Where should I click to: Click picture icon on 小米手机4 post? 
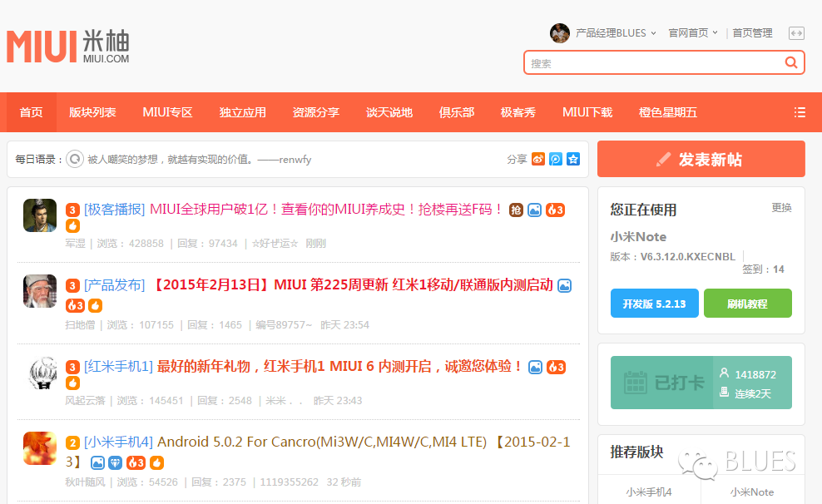click(x=97, y=462)
